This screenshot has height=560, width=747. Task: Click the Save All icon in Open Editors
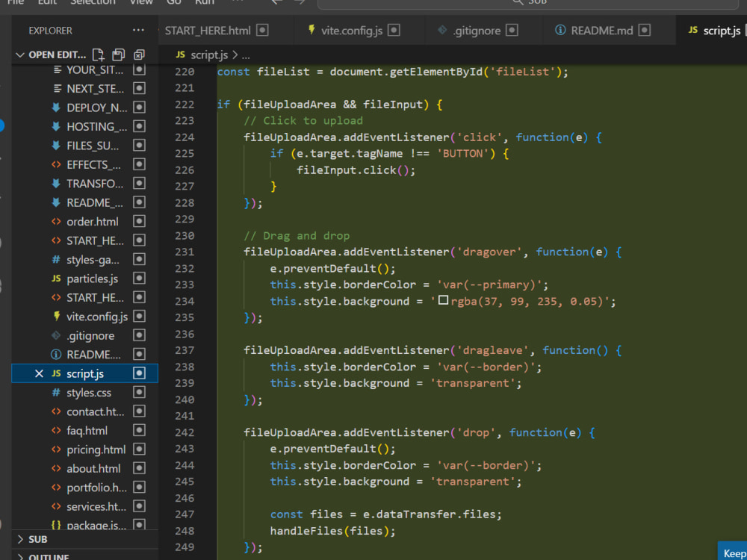(119, 55)
